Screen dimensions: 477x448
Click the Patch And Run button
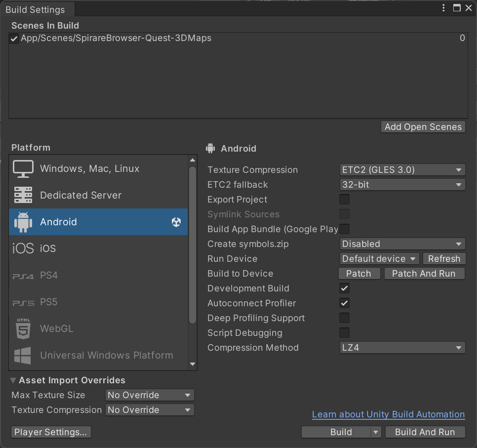pos(424,274)
